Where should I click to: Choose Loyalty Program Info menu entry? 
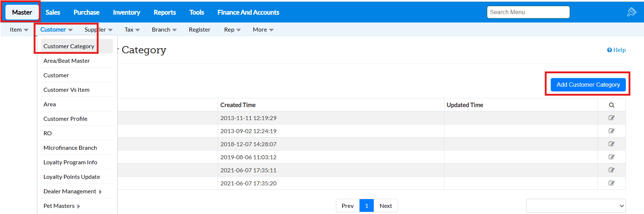[70, 162]
